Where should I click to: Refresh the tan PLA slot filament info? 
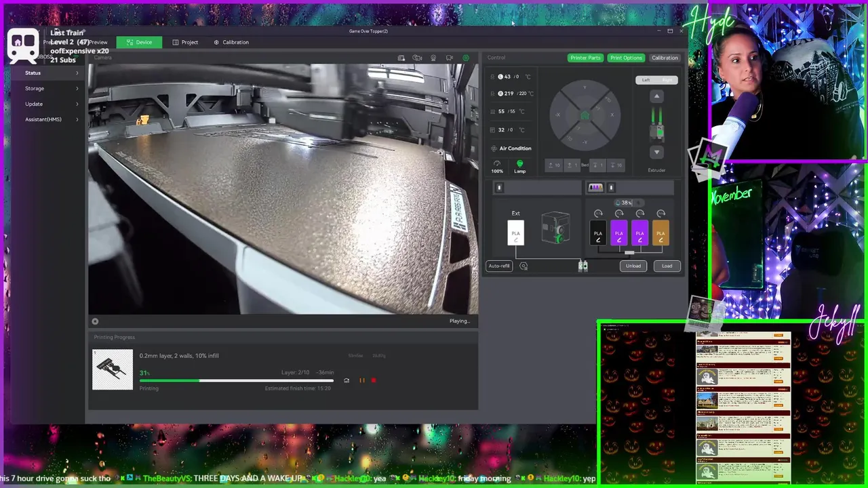[661, 213]
